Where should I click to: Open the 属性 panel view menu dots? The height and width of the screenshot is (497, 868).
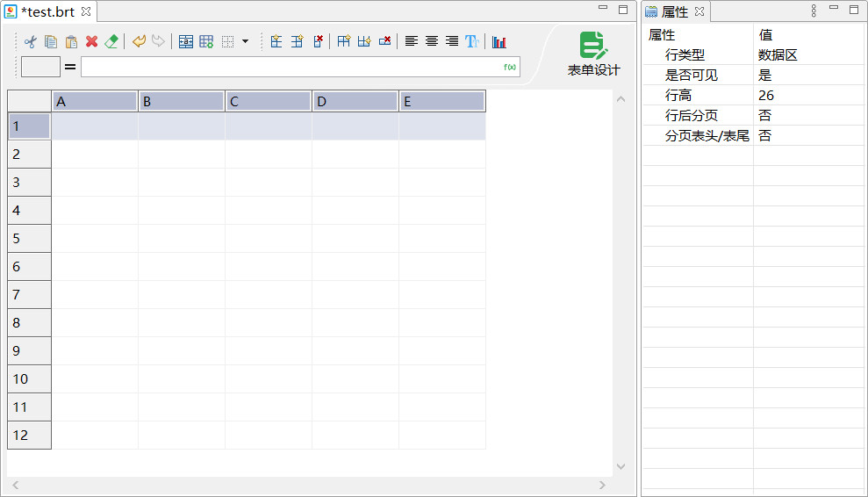coord(814,11)
